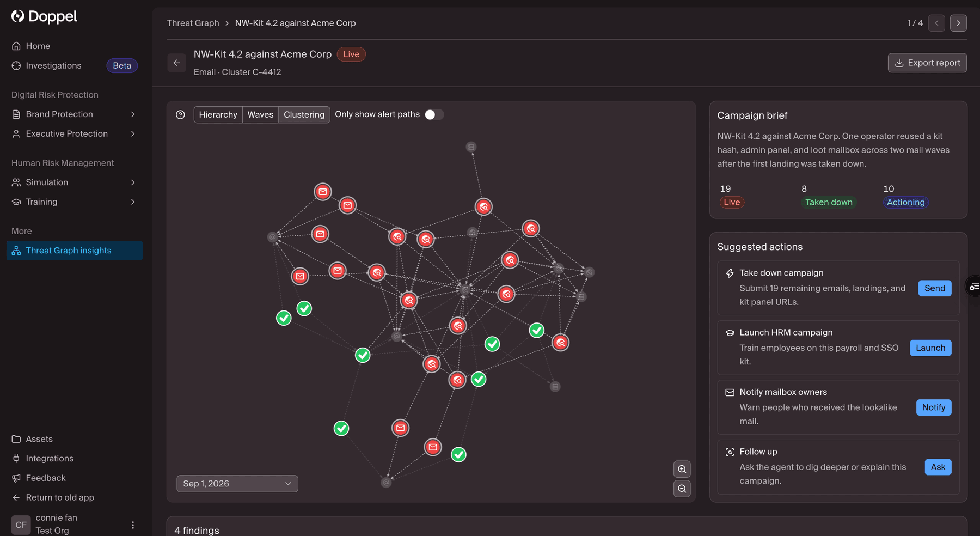Click the Email · Cluster C-4412 subtitle
The width and height of the screenshot is (980, 536).
tap(237, 72)
